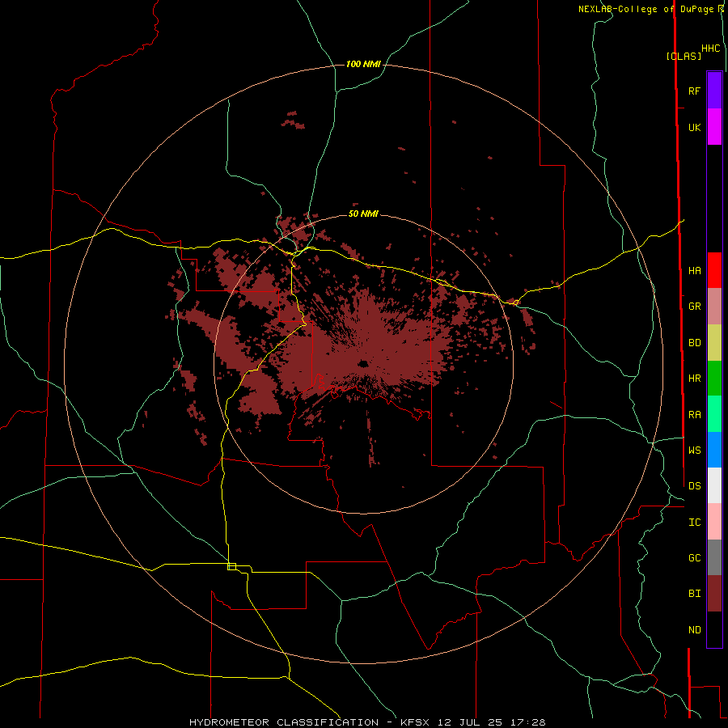Click the HHC product label
This screenshot has height=728, width=728.
click(x=711, y=49)
